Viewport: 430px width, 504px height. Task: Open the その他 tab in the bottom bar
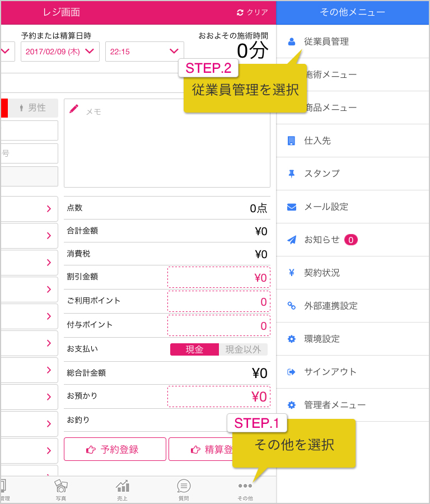pyautogui.click(x=245, y=489)
